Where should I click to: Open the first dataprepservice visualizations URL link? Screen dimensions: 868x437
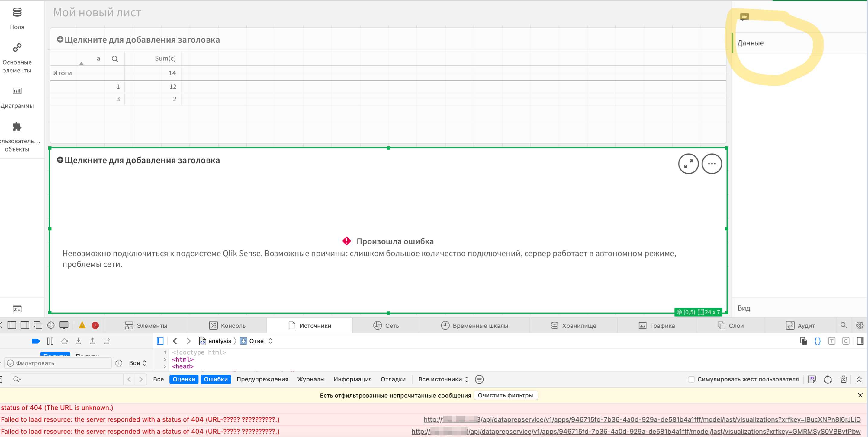point(642,419)
